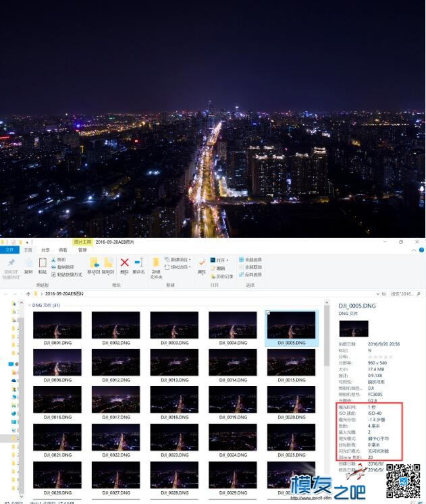Click the Copy path command
This screenshot has height=504, width=426.
62,267
